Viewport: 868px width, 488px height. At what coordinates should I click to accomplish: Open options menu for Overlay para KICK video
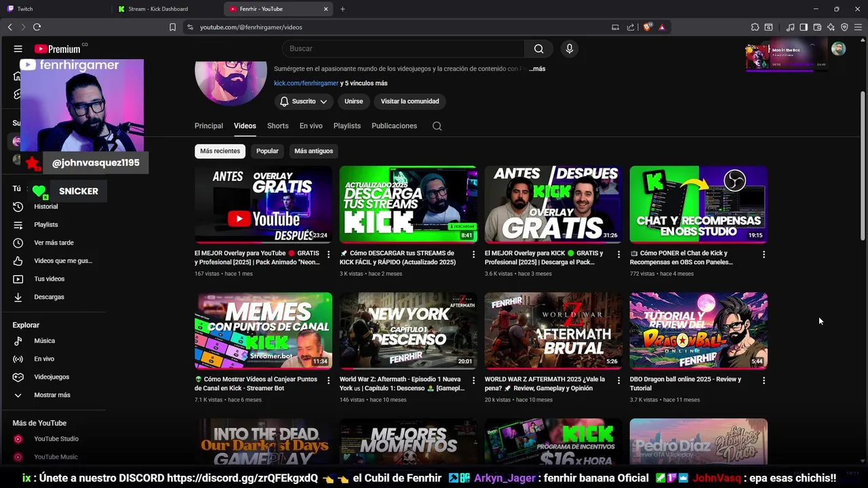[x=618, y=254]
